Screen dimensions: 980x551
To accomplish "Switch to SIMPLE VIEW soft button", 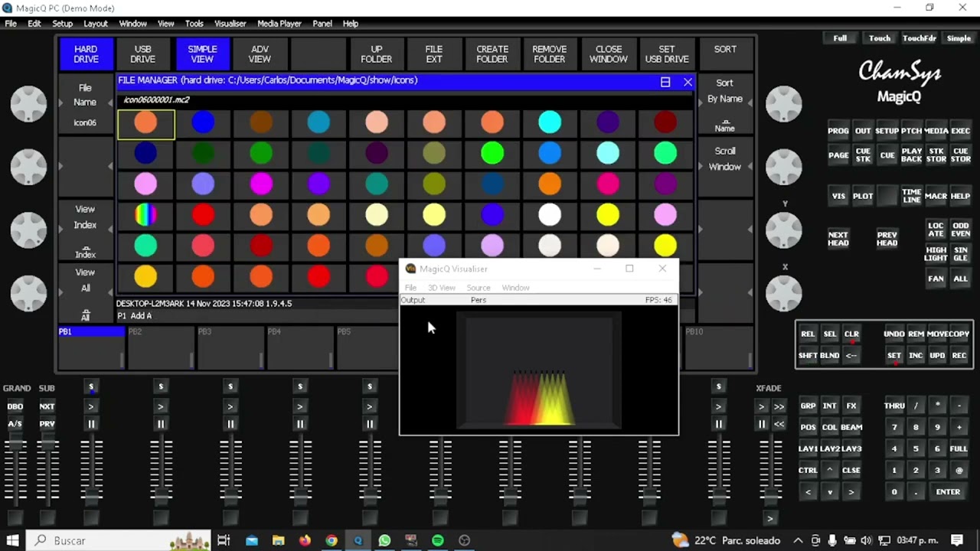I will (202, 54).
